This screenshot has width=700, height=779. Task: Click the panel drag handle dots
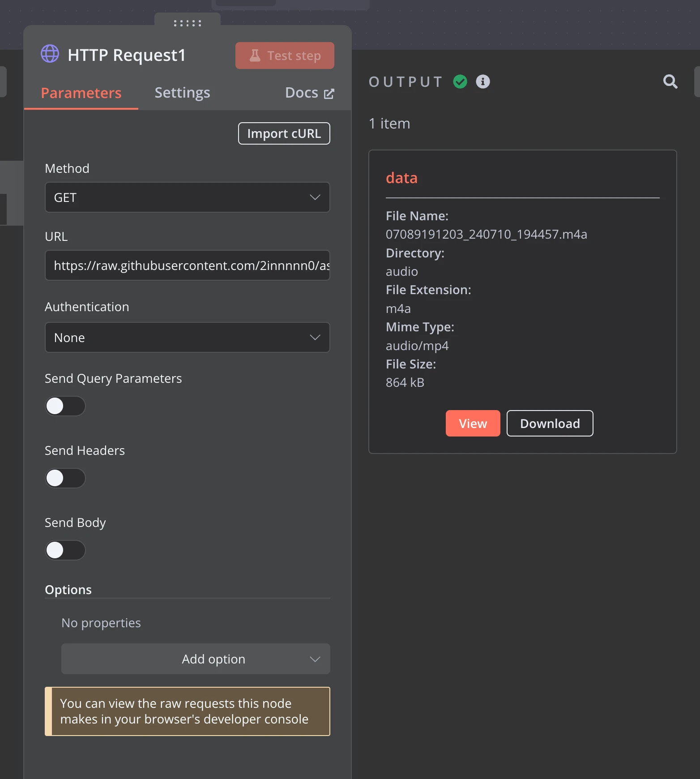[x=188, y=23]
